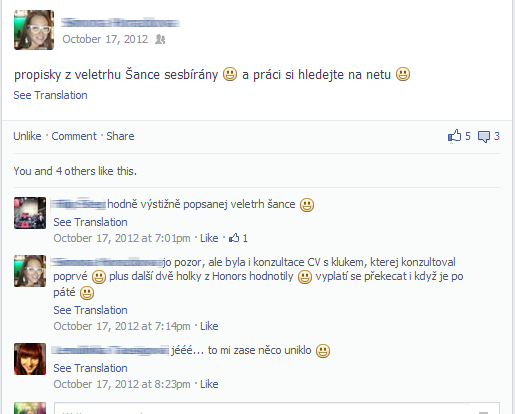
Task: Like the 7:14pm comment
Action: tap(209, 326)
